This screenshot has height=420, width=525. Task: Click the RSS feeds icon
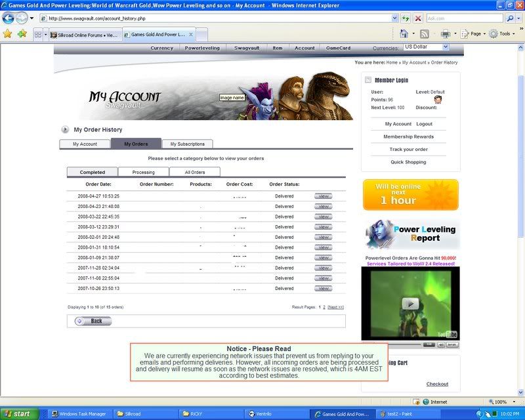(424, 33)
